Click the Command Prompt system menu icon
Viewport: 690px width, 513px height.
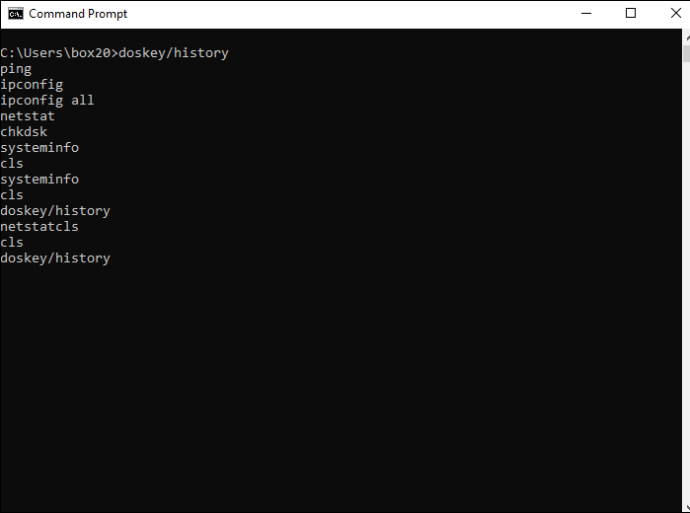15,14
